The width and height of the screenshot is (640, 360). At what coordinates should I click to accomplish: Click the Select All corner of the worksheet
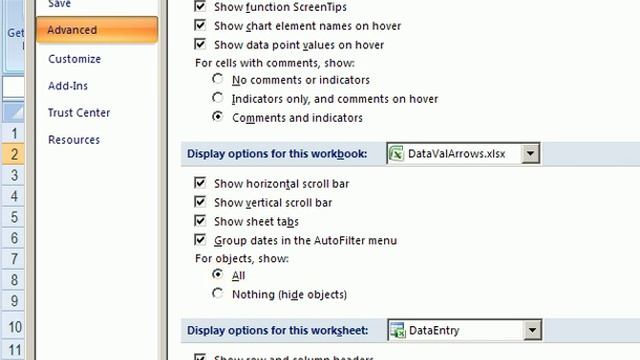coord(13,112)
